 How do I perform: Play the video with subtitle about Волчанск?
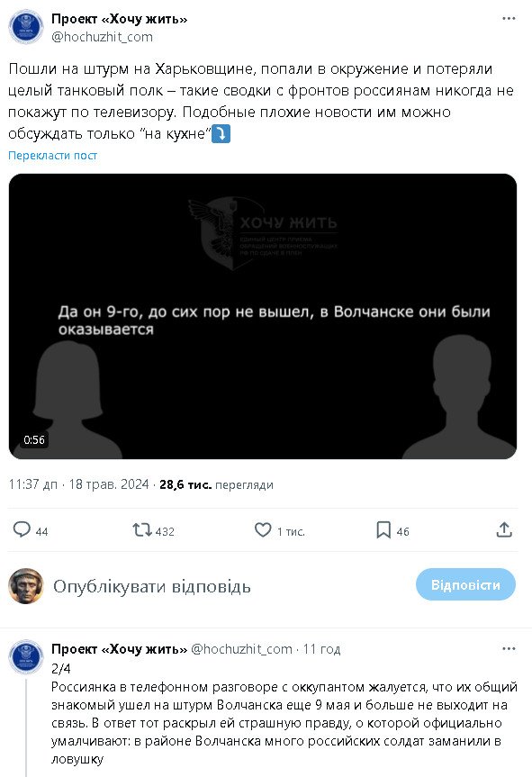coord(263,316)
